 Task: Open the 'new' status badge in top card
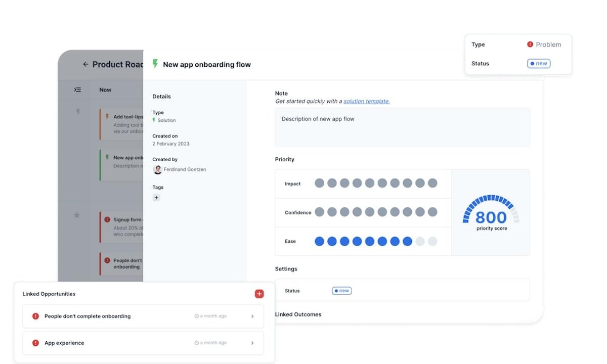(x=538, y=64)
